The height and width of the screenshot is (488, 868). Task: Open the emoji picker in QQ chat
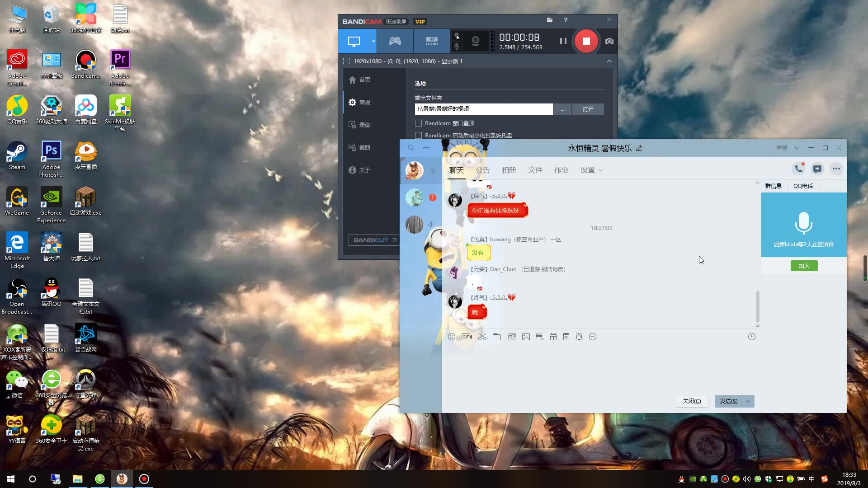[452, 337]
